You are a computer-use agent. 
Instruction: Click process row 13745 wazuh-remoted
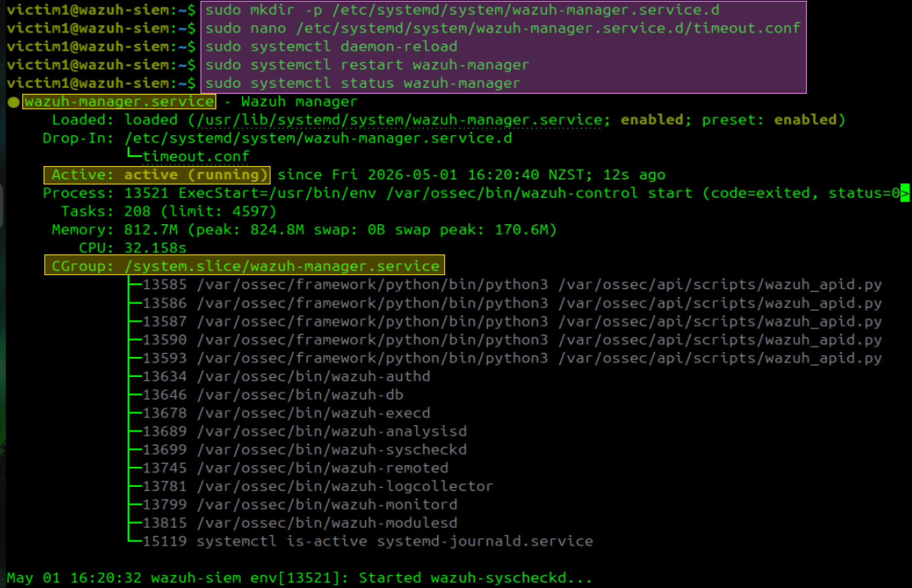[296, 468]
